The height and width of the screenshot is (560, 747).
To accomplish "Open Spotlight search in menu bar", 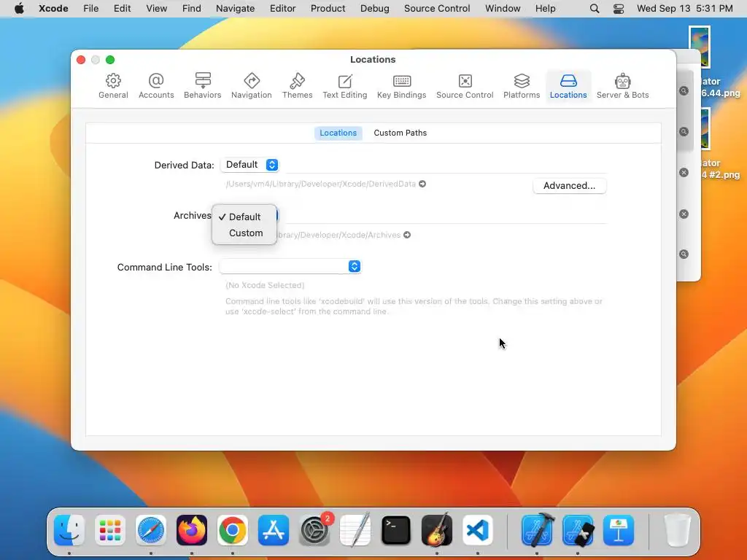I will click(594, 9).
